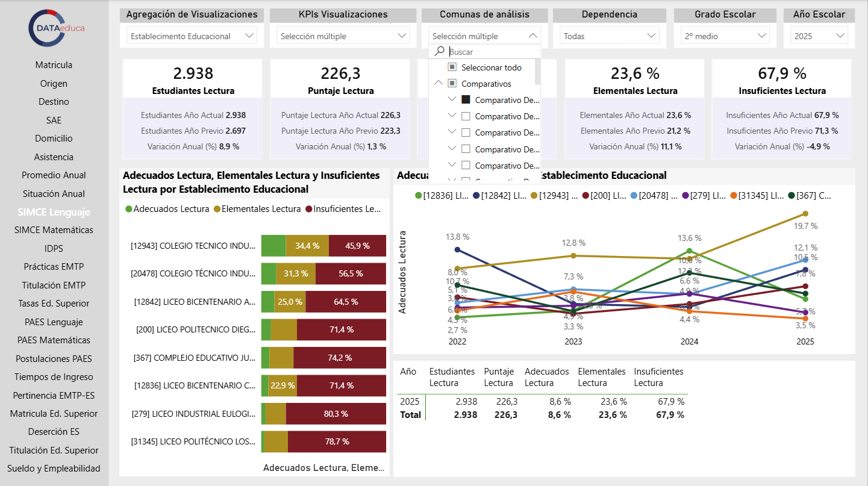Open the Dependencia dropdown showing Todas

(610, 36)
